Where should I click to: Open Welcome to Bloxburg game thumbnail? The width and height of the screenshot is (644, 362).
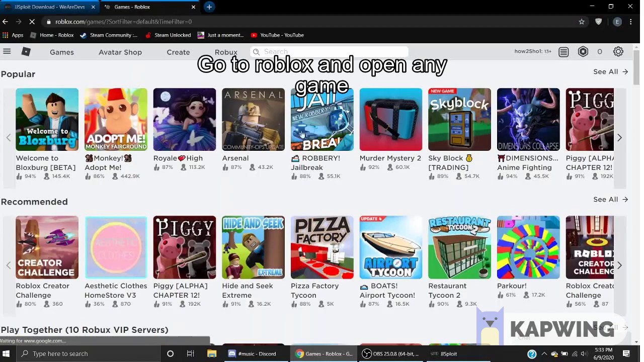(x=47, y=119)
